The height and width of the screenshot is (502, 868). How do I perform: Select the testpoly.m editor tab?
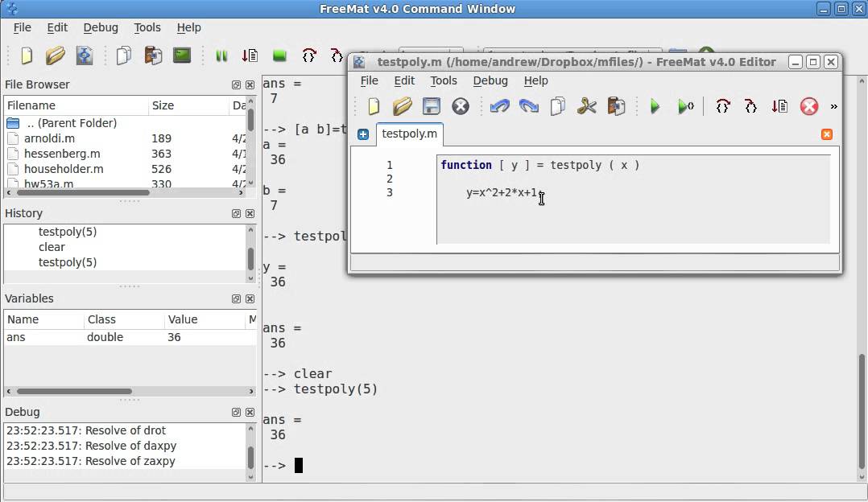409,134
